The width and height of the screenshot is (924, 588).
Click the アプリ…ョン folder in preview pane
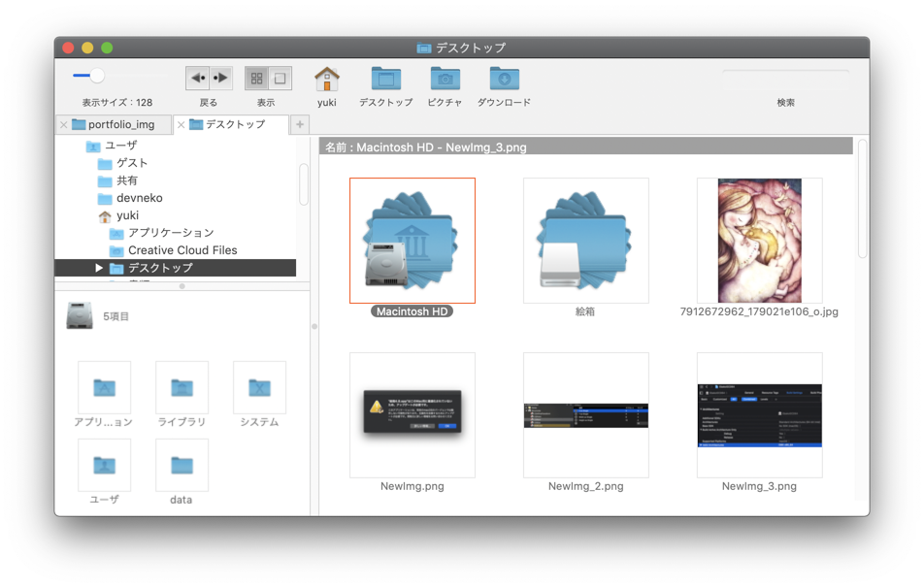pos(104,387)
